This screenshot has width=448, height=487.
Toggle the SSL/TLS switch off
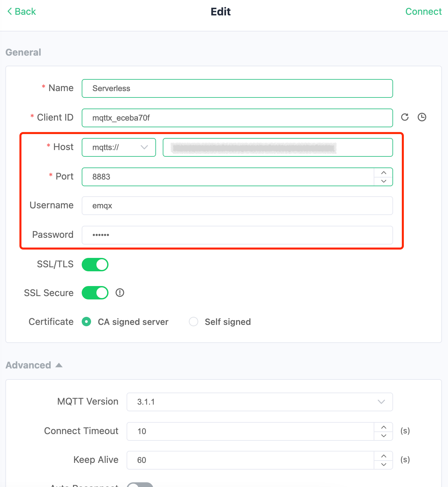[95, 264]
